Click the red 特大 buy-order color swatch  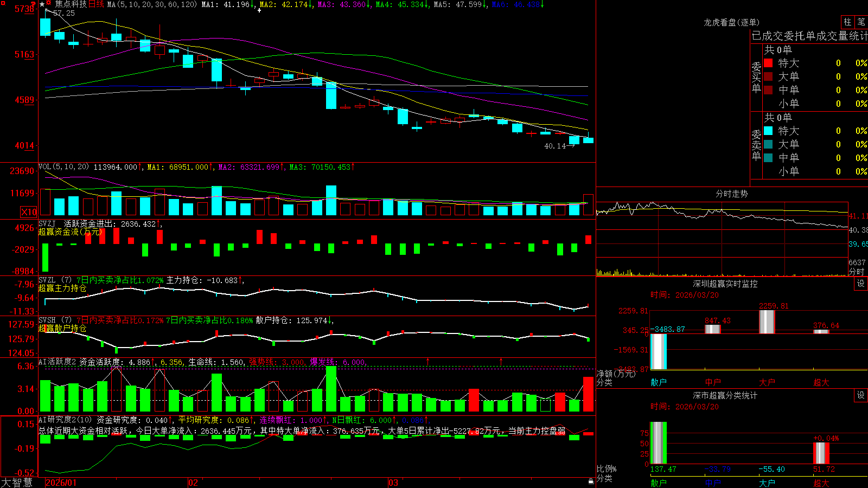point(768,63)
